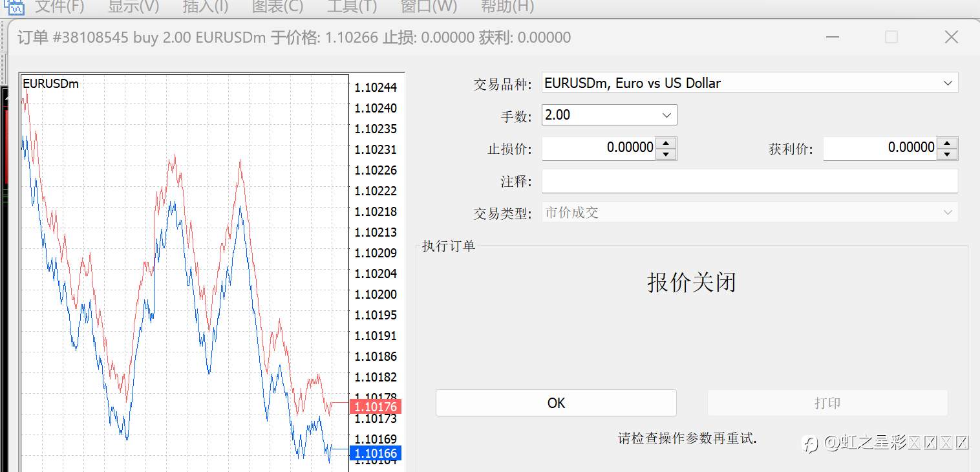980x472 pixels.
Task: Click the OK button
Action: pos(556,403)
